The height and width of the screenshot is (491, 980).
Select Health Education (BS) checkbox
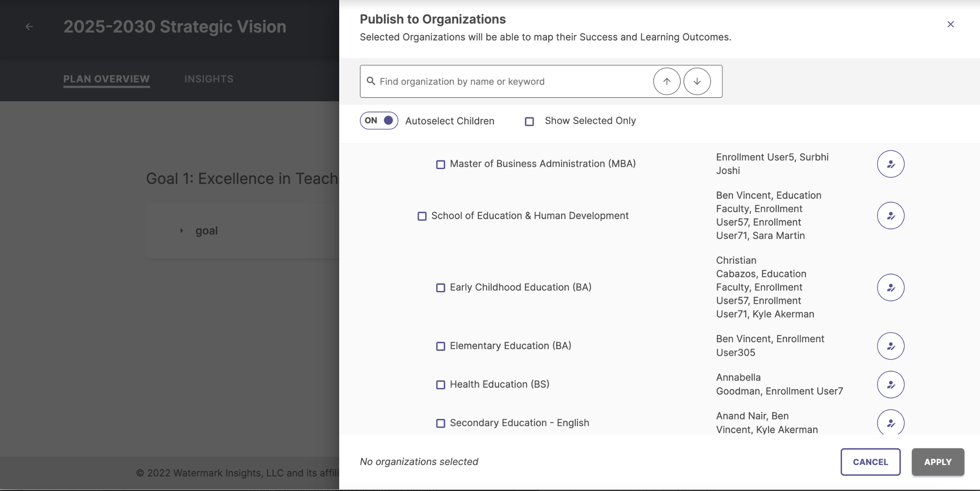441,385
